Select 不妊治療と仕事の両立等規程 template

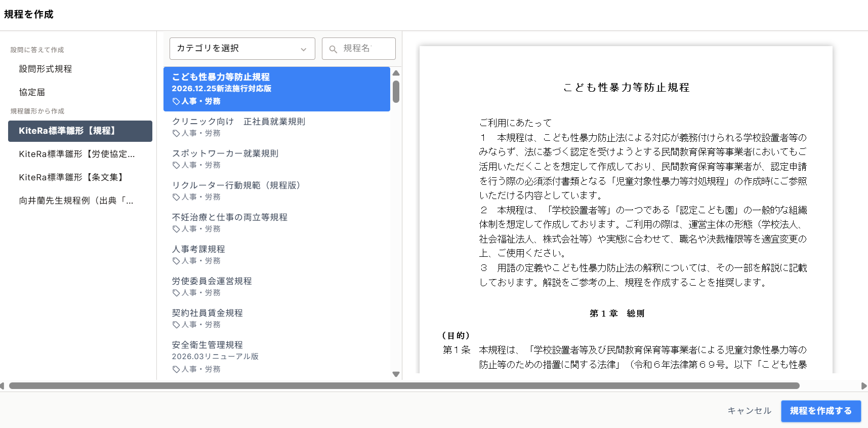[x=230, y=217]
